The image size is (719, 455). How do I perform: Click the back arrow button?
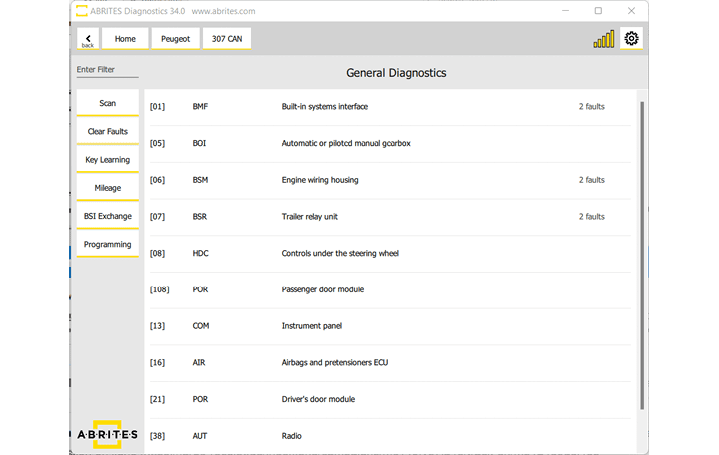point(87,39)
